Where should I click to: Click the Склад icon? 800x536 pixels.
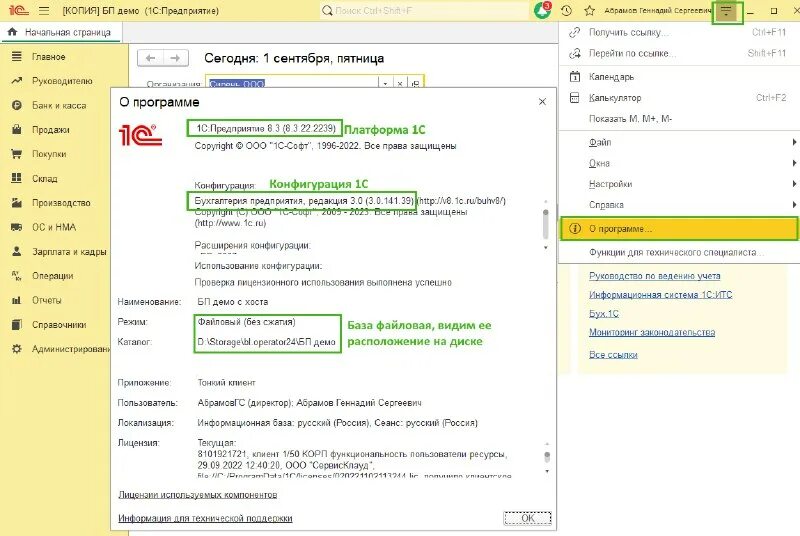coord(17,178)
